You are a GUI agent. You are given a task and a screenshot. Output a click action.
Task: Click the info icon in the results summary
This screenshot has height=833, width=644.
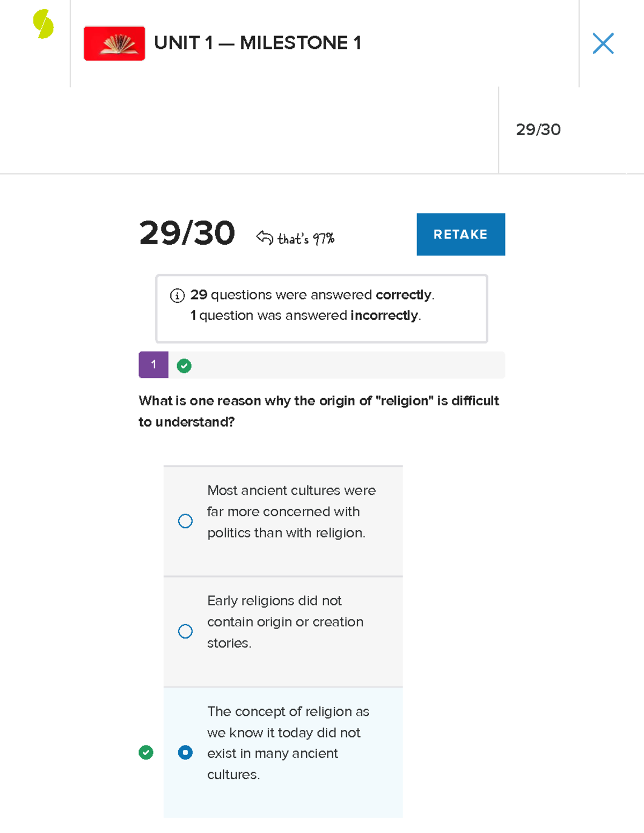(177, 295)
